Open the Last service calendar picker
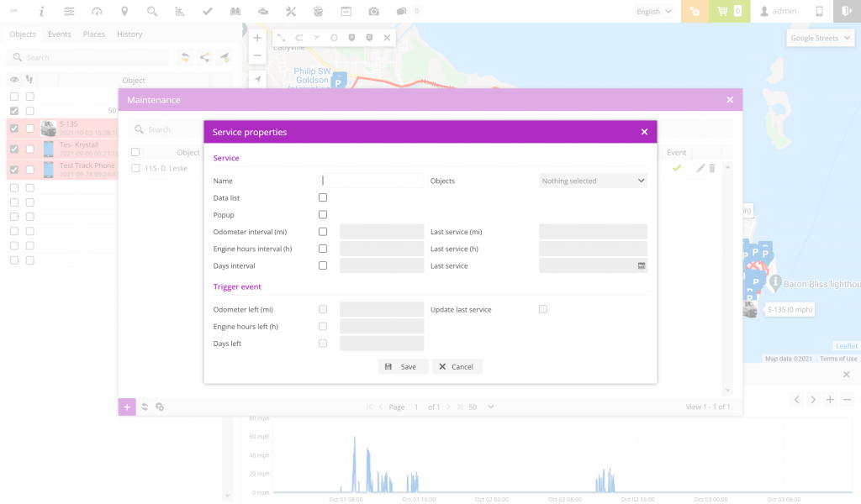 tap(642, 266)
